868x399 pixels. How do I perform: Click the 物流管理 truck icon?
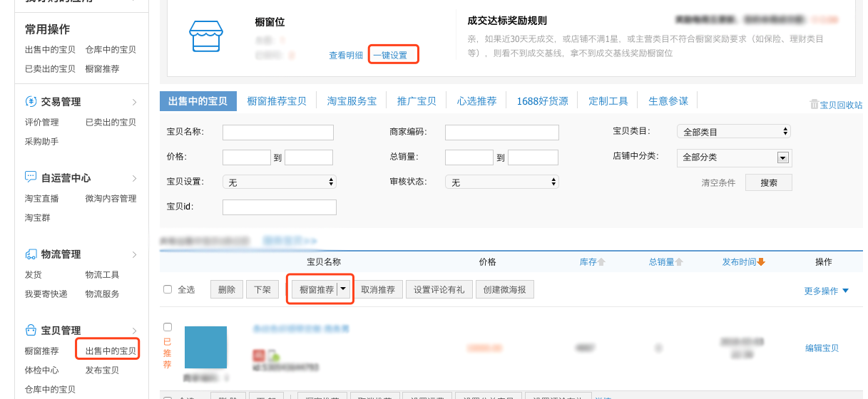click(31, 254)
